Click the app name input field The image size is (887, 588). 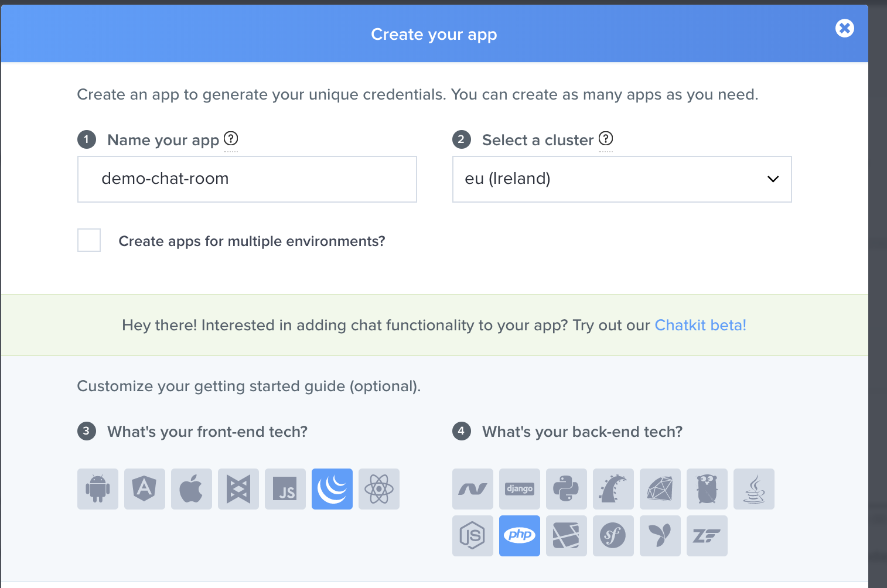coord(247,179)
